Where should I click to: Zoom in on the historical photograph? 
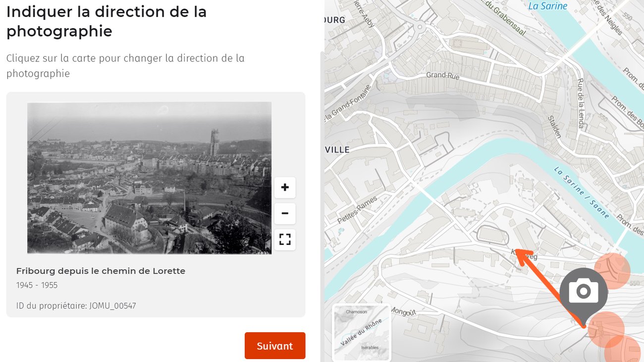click(285, 187)
